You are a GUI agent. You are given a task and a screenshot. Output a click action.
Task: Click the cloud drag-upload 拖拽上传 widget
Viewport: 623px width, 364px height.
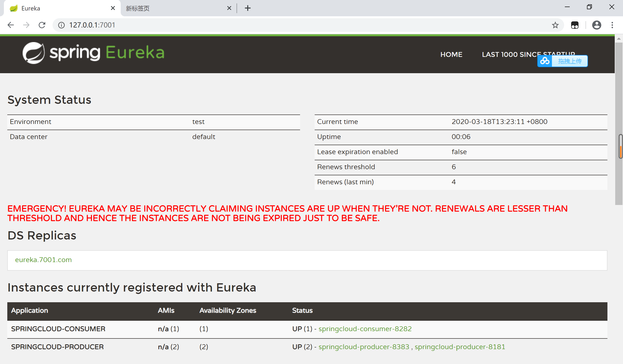(x=562, y=61)
